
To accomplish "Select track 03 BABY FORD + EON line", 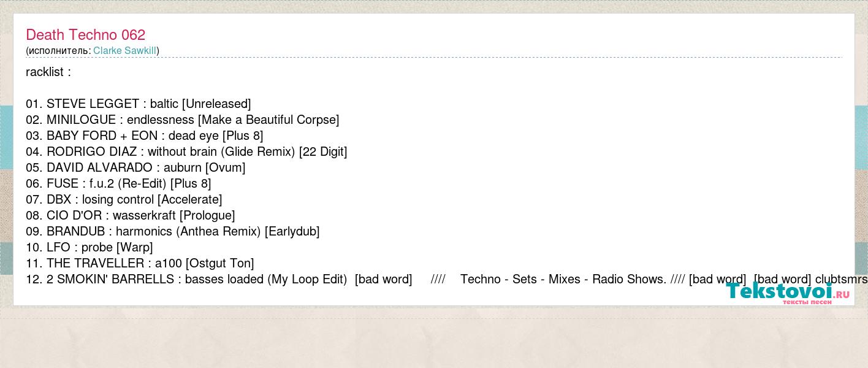I will (x=145, y=136).
